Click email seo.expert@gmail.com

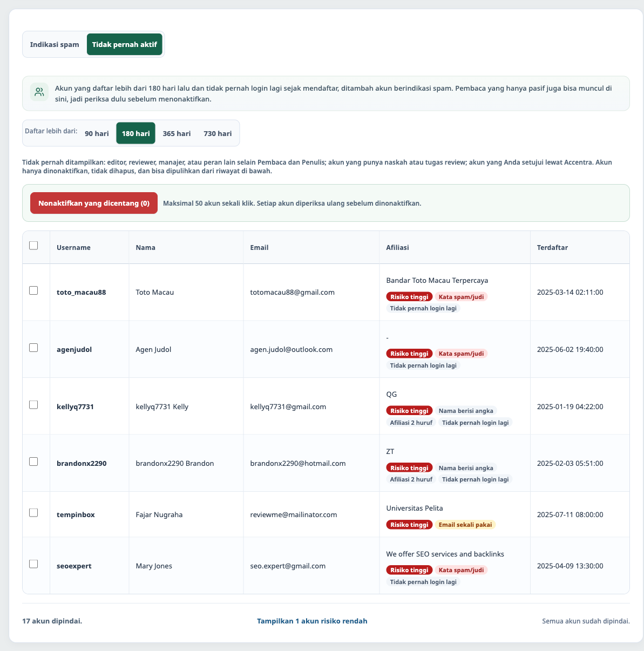point(288,566)
